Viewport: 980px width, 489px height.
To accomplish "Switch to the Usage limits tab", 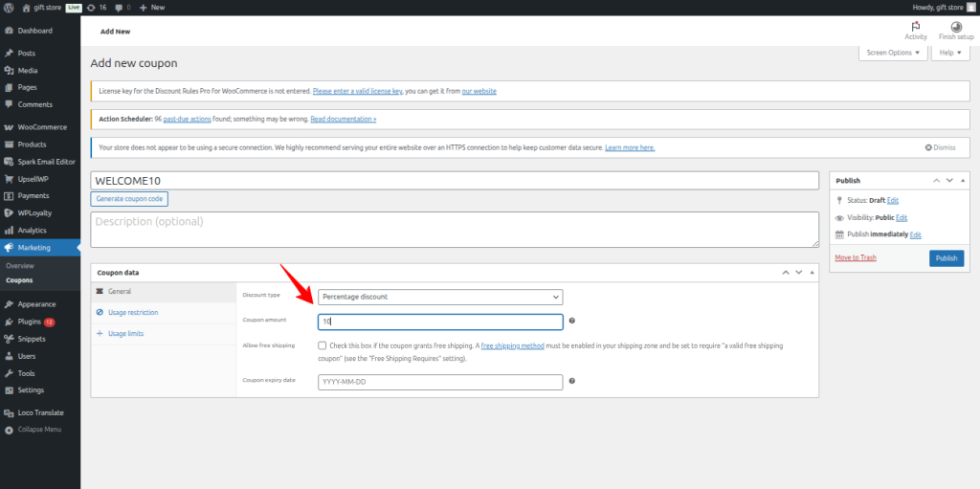I will (124, 333).
